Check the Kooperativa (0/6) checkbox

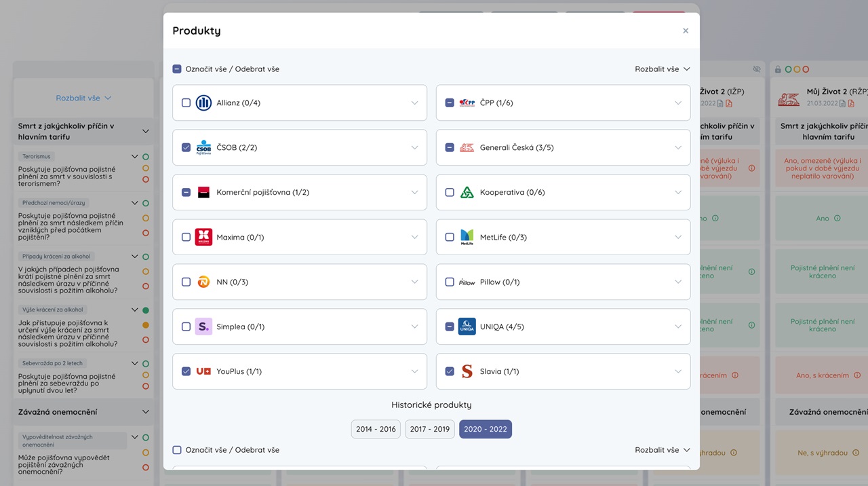click(x=449, y=192)
